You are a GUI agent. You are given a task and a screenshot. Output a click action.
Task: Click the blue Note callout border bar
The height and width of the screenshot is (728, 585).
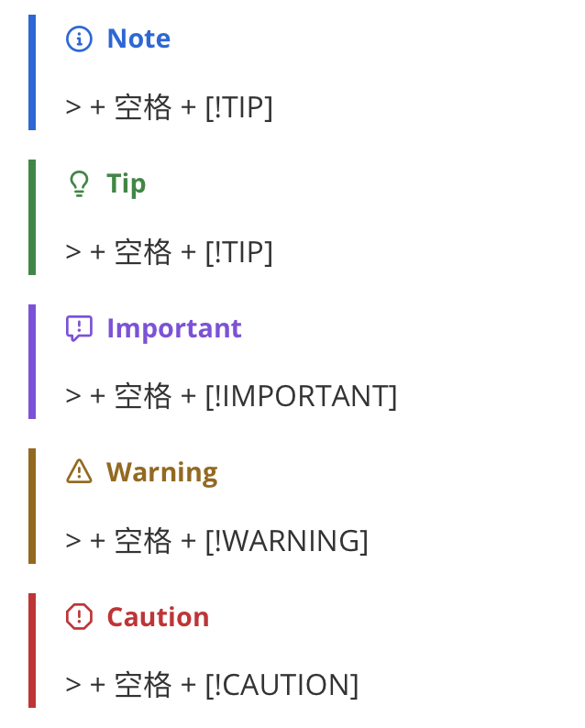(32, 72)
